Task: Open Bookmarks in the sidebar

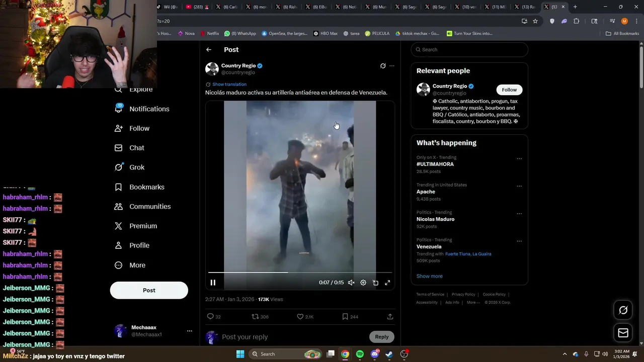Action: 140,187
